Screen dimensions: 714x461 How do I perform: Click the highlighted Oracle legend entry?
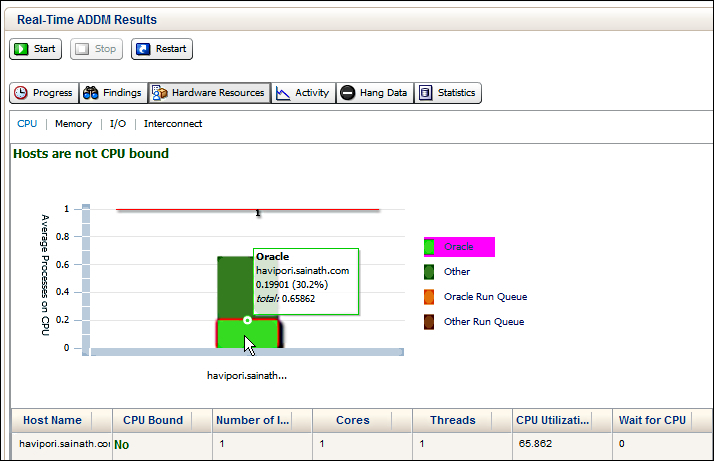[459, 247]
